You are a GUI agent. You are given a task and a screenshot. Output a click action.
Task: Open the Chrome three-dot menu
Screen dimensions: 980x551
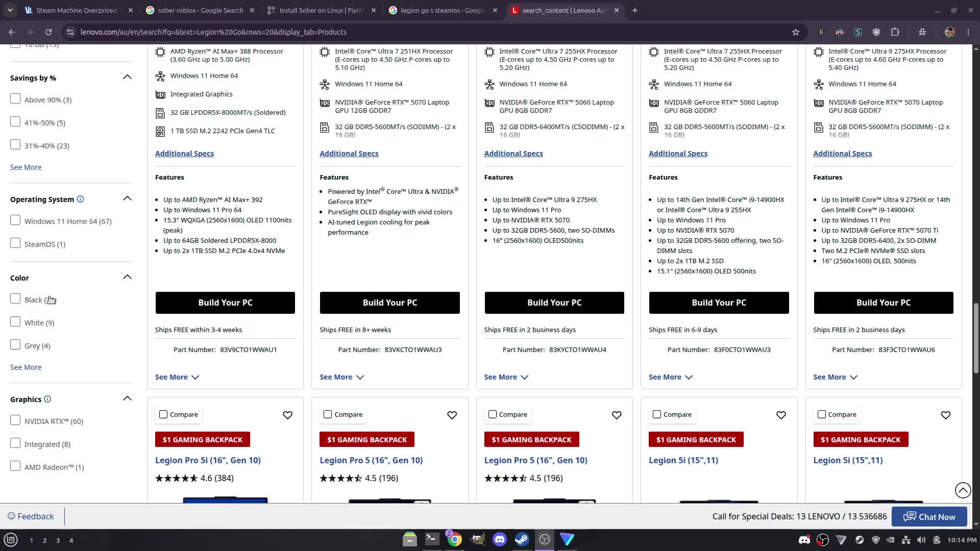[968, 32]
